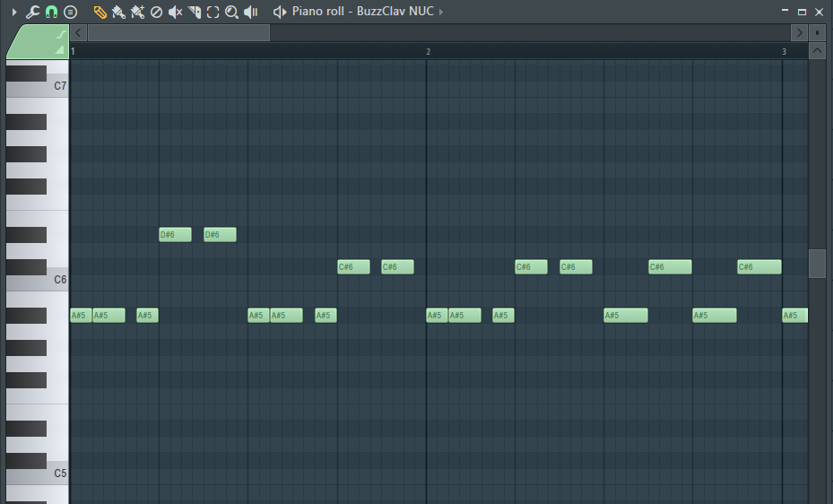
Task: Click the speaker icon beside the Piano roll title
Action: coord(280,12)
